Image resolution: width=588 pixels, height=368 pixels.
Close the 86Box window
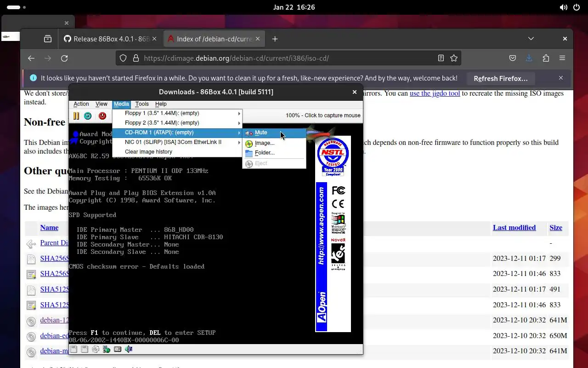(355, 92)
